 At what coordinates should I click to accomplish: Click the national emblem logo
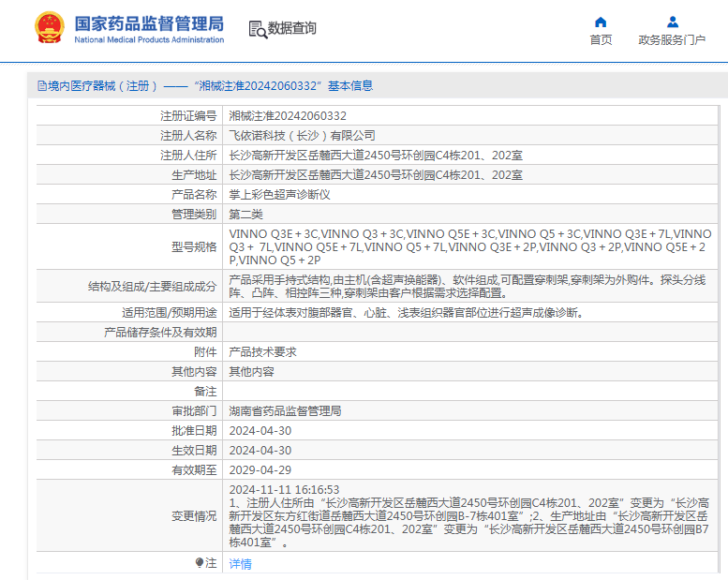pyautogui.click(x=50, y=29)
